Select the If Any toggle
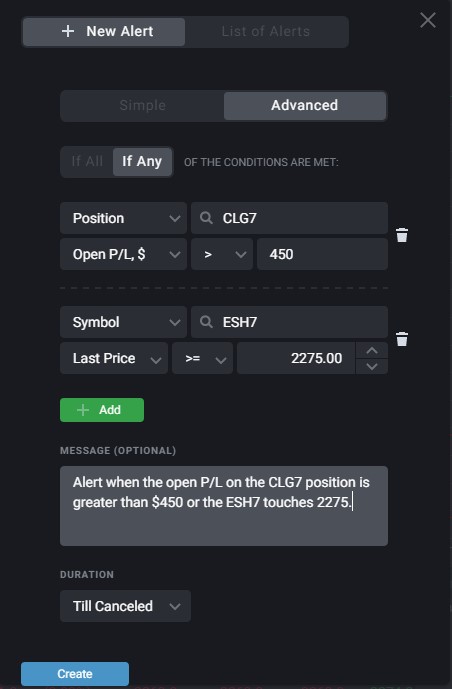The height and width of the screenshot is (689, 452). (142, 162)
